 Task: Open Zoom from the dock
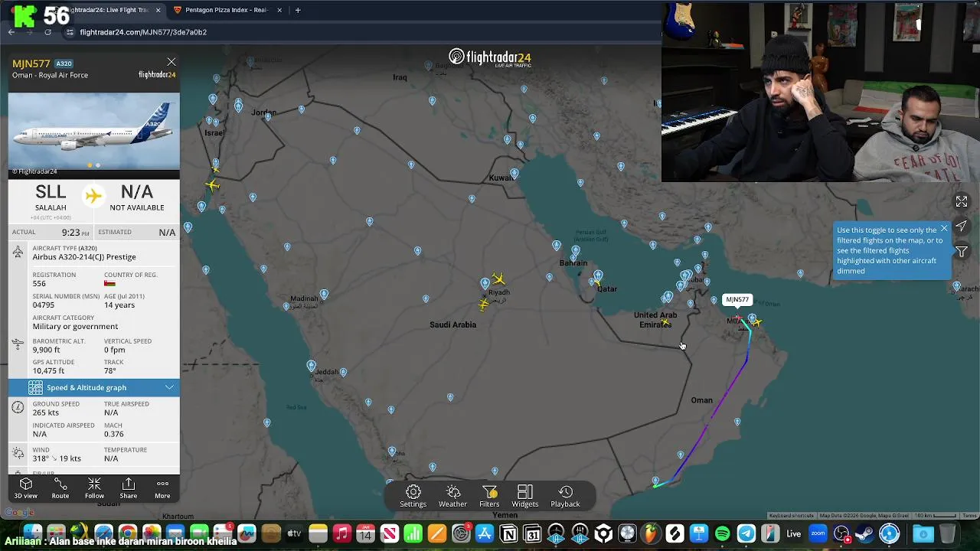pyautogui.click(x=818, y=533)
